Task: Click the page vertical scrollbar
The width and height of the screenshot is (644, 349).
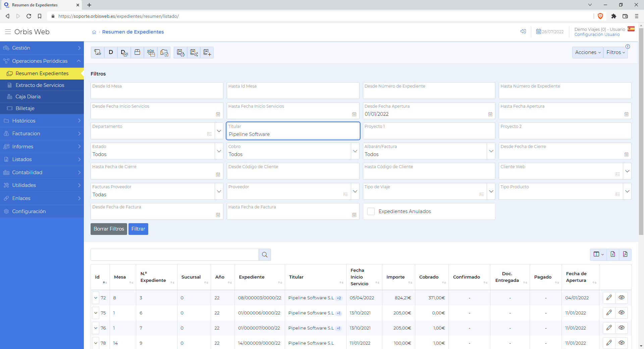Action: click(641, 131)
